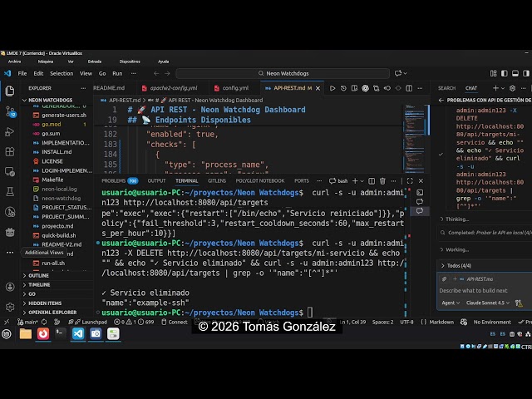Maximize the terminal panel size

point(410,181)
